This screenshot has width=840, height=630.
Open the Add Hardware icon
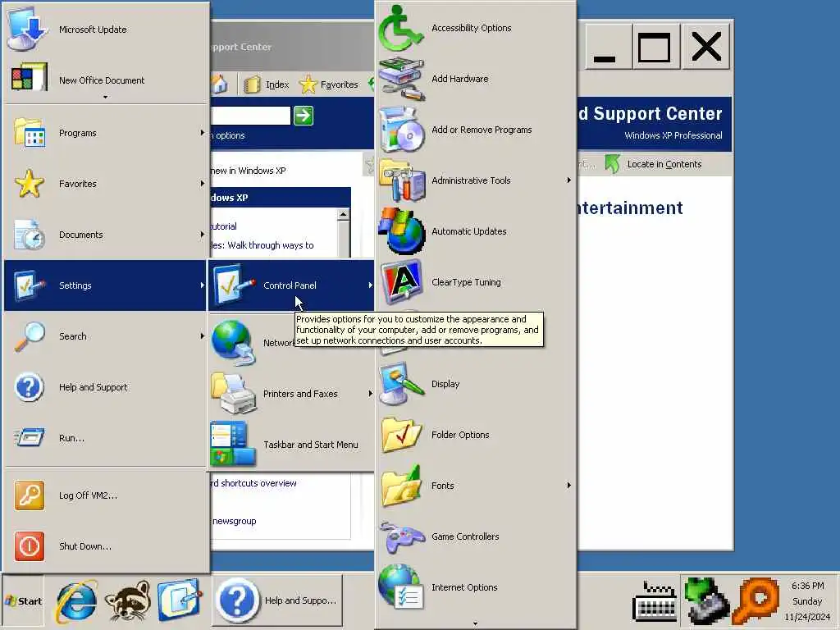point(400,79)
